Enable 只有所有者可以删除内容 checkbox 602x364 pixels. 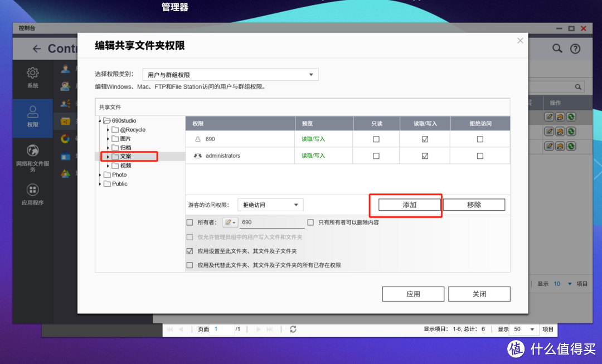pos(310,222)
